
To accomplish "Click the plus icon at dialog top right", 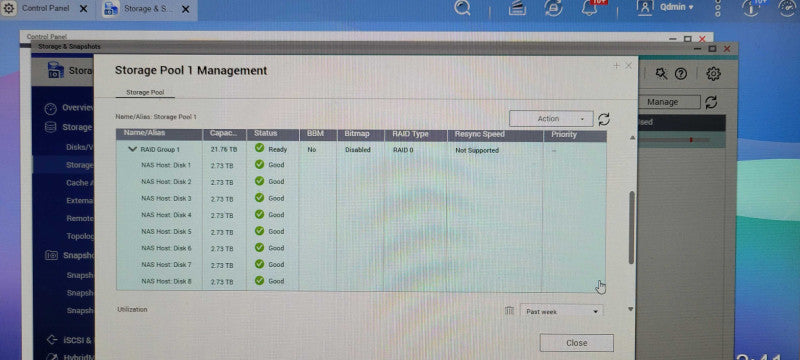I will point(616,66).
